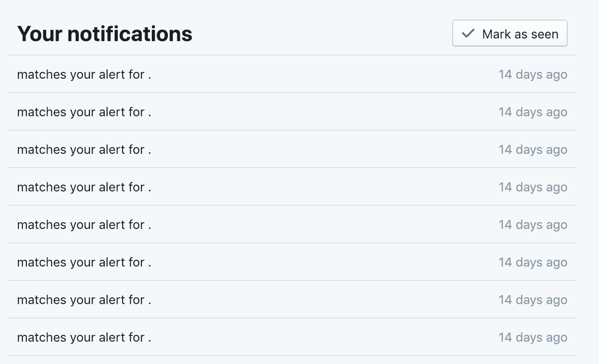Image resolution: width=599 pixels, height=364 pixels.
Task: Click the first 14 days ago timestamp
Action: pos(533,74)
